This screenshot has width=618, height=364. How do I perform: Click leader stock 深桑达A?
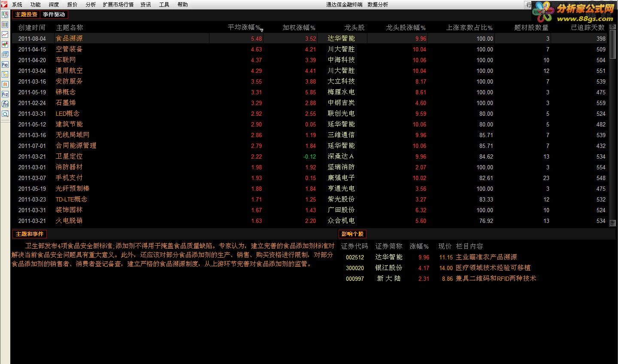pos(341,156)
